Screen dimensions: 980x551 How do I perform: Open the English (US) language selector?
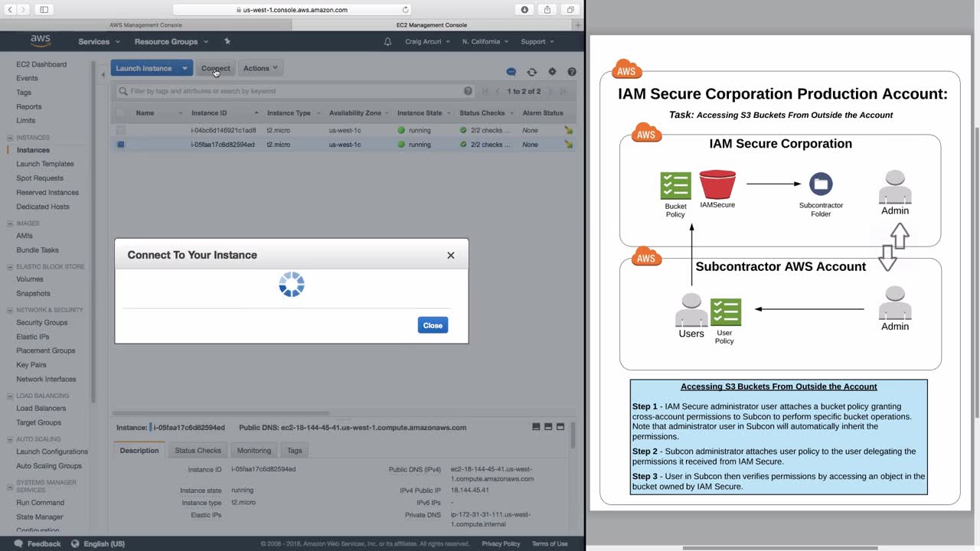(98, 544)
